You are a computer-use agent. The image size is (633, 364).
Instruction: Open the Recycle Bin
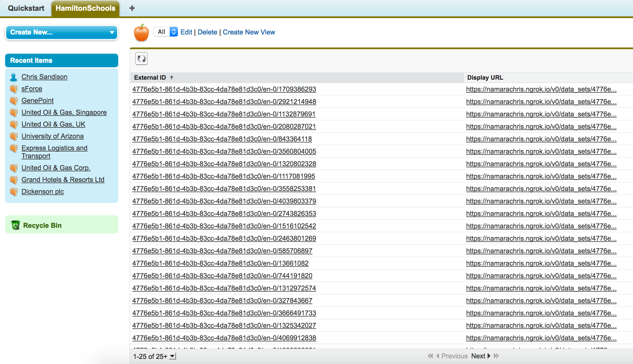tap(42, 225)
